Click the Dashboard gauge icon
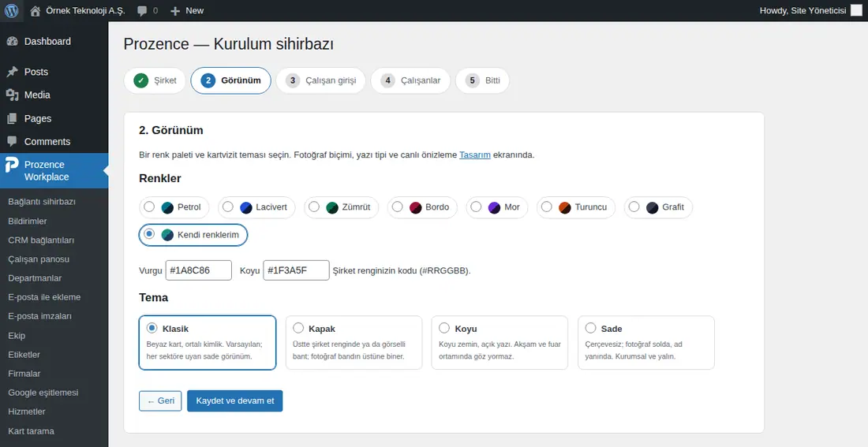This screenshot has height=447, width=868. pos(12,42)
